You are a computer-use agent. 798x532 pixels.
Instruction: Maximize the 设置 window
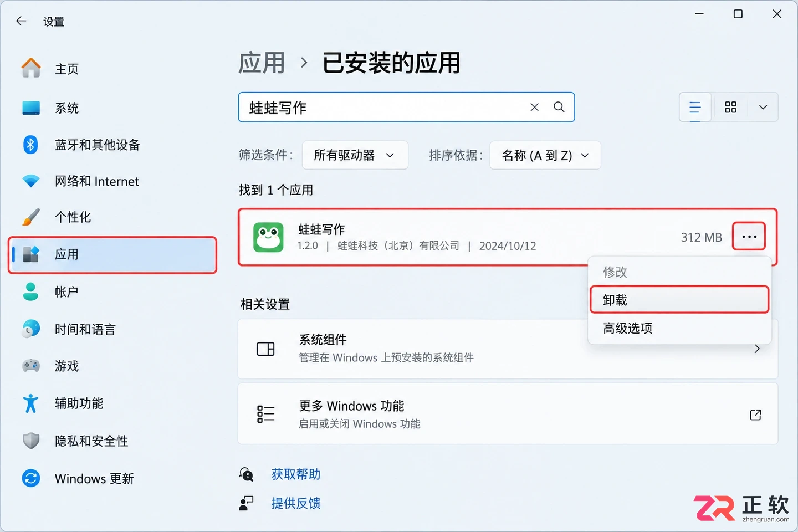[x=738, y=14]
